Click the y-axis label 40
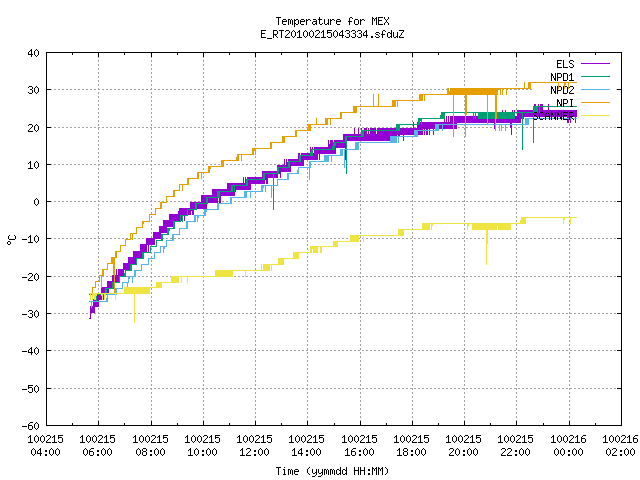The height and width of the screenshot is (480, 640). tap(33, 53)
